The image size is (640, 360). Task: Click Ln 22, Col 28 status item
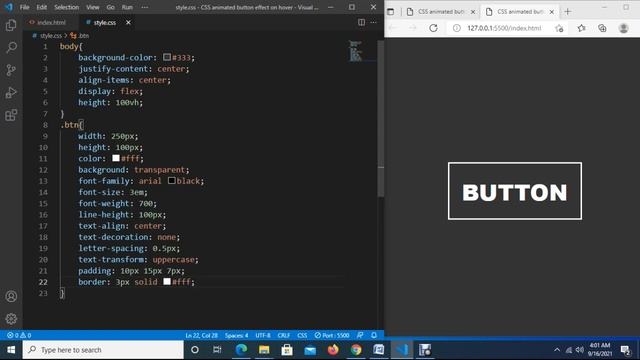click(x=201, y=335)
